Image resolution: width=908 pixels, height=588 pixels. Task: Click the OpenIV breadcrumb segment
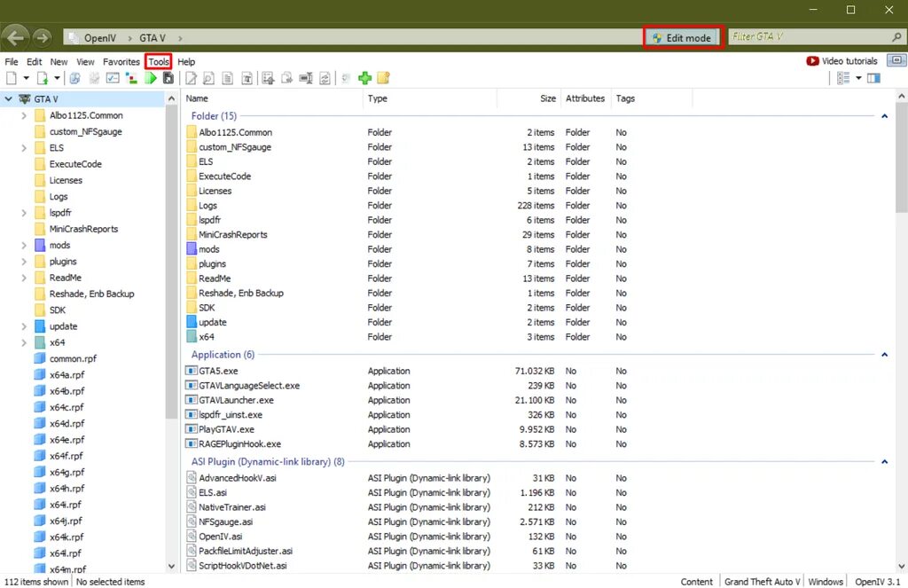tap(99, 37)
